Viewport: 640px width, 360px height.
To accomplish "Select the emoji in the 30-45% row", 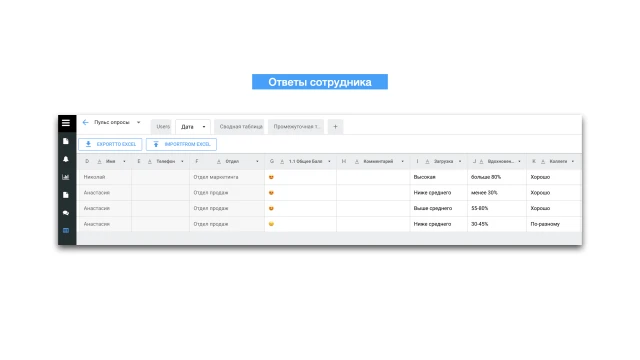I will point(271,224).
